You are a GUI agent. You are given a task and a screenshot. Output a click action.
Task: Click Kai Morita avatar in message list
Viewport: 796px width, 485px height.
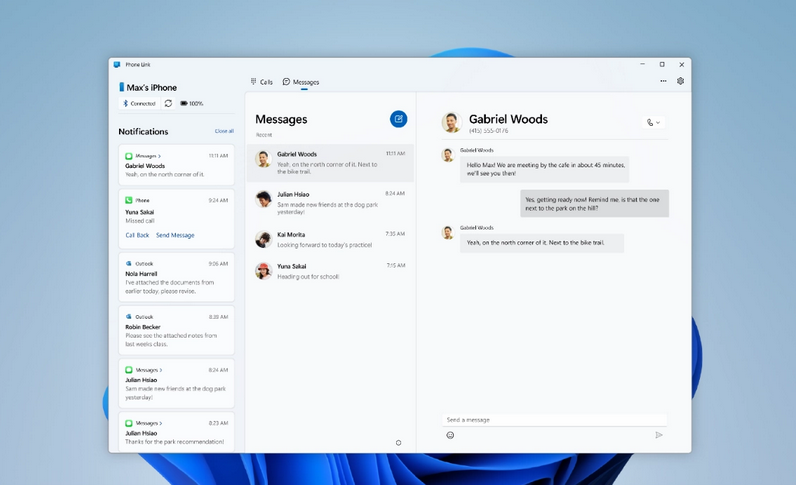point(263,239)
